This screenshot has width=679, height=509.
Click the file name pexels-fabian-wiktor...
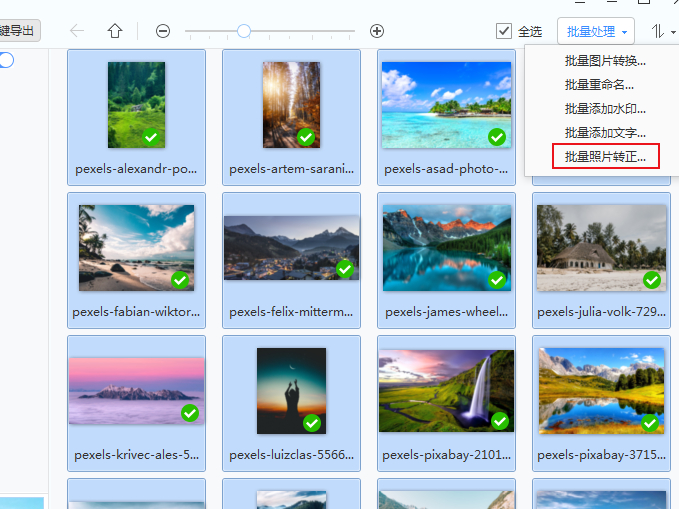136,312
